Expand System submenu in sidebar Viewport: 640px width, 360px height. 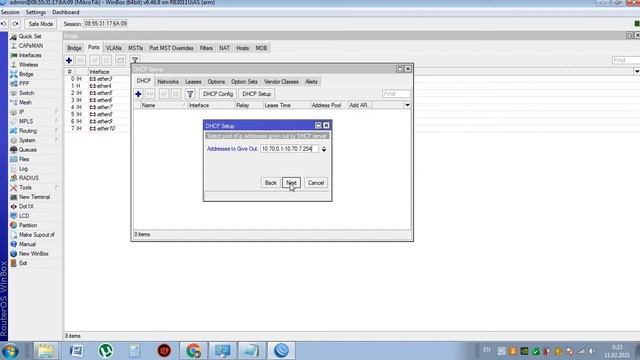(x=56, y=140)
